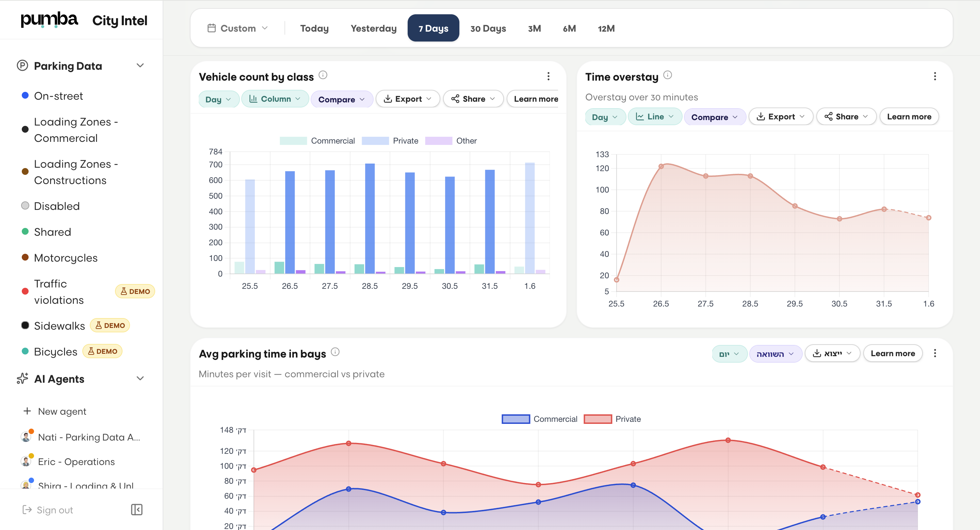980x530 pixels.
Task: Toggle Commercial series in Vehicle count legend
Action: (x=317, y=141)
